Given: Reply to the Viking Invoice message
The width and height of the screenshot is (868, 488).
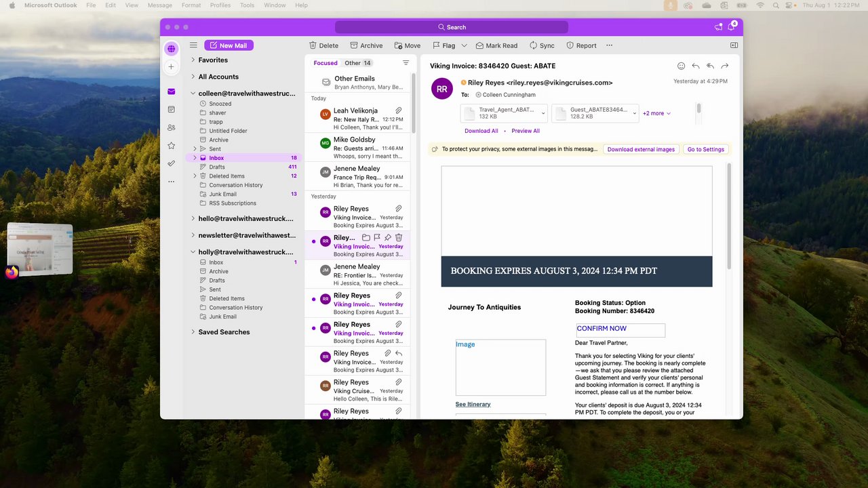Looking at the screenshot, I should (696, 66).
